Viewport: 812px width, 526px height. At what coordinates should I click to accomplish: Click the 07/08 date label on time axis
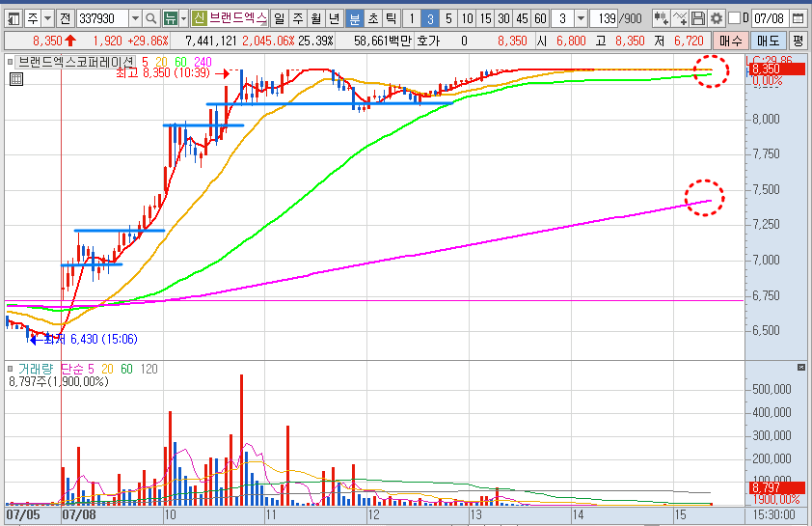[79, 514]
